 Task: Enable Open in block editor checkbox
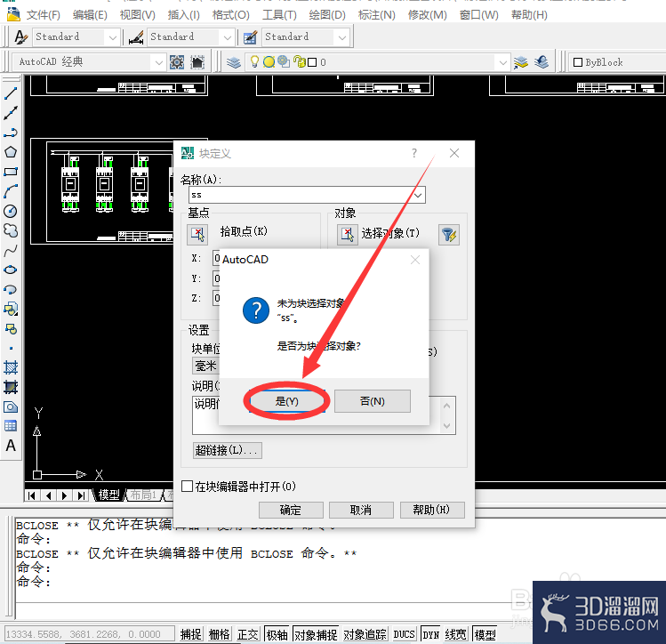click(187, 486)
